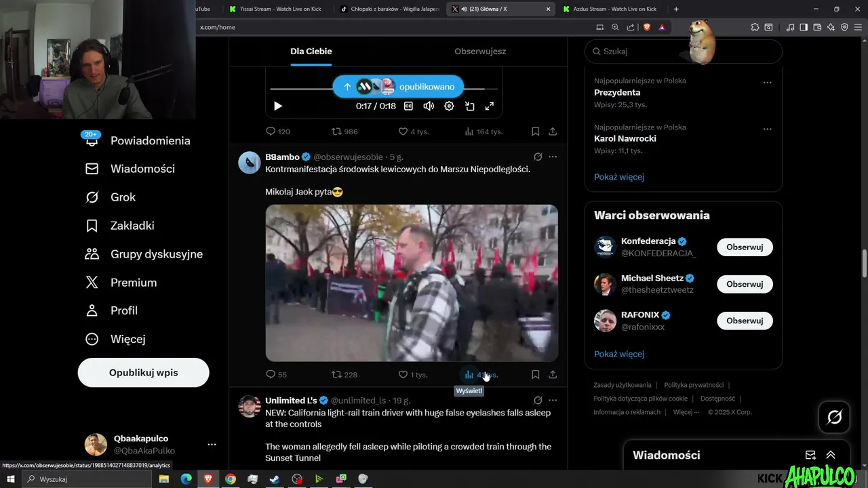Open Powiadomienia in the sidebar
The height and width of the screenshot is (488, 868).
138,140
